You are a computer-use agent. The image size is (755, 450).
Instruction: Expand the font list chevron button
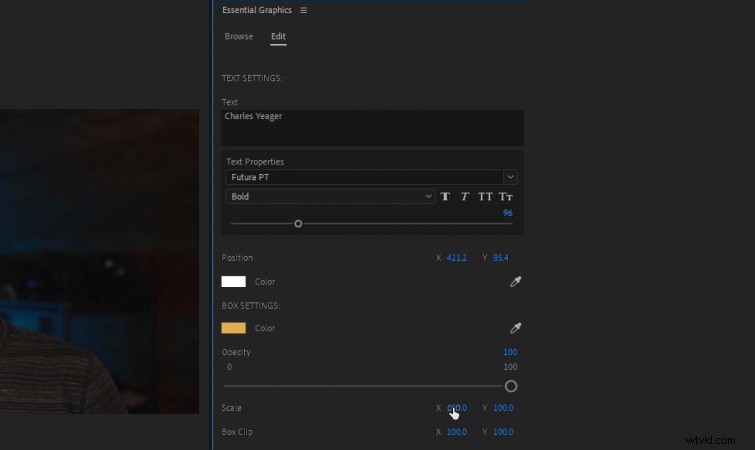coord(510,177)
